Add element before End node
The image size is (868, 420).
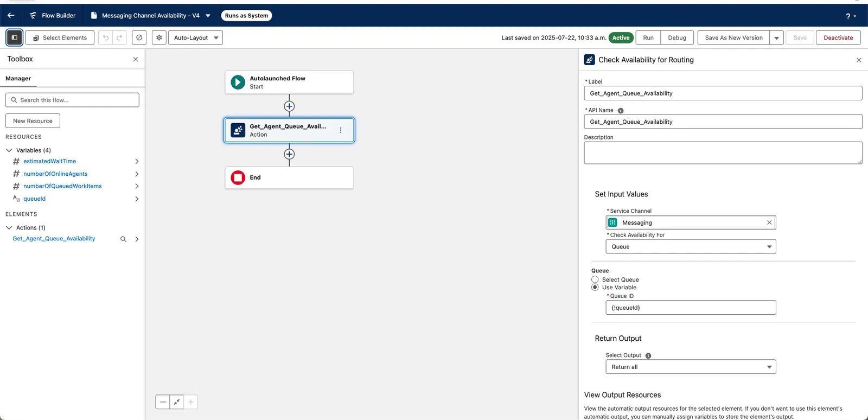289,154
